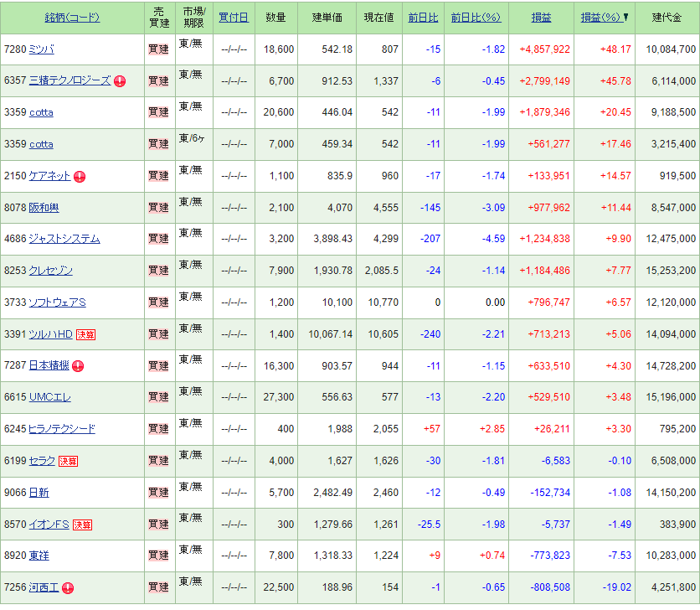
Task: Open the セラク stock link
Action: (43, 461)
